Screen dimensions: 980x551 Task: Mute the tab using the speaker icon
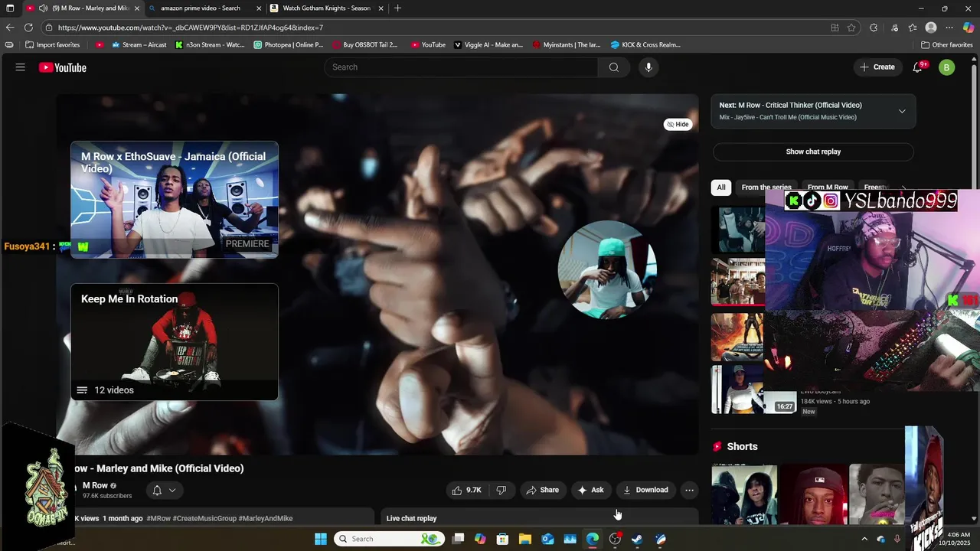click(x=42, y=8)
